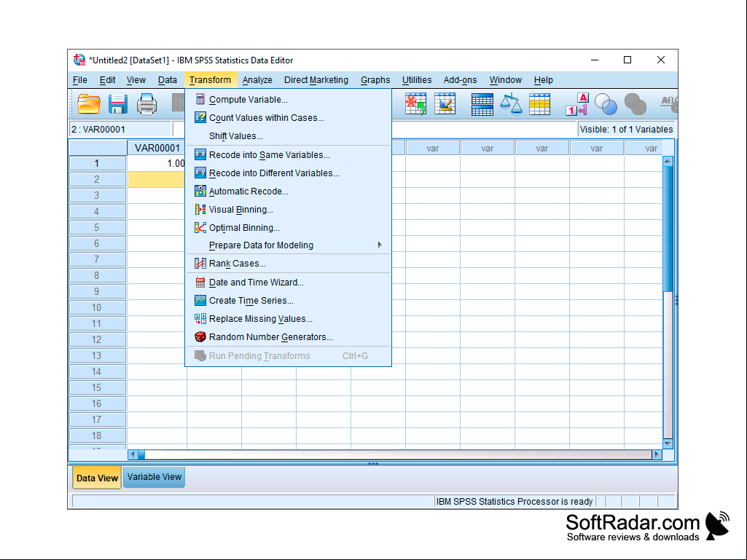
Task: Click the greyed Show All Variables icon
Action: point(635,104)
